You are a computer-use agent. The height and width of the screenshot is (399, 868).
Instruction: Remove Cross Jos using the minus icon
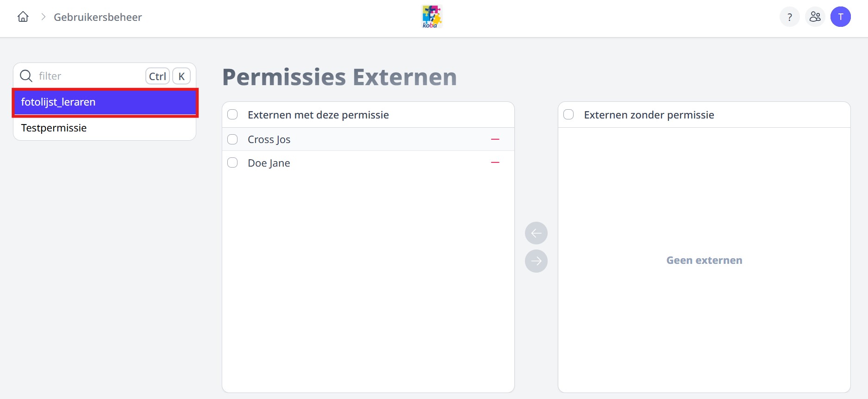point(495,139)
